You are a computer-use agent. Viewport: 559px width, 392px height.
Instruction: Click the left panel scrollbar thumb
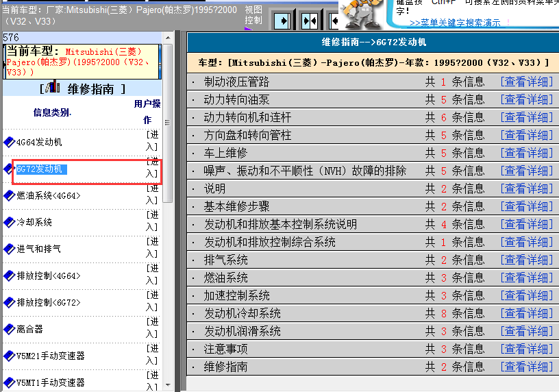(168, 123)
